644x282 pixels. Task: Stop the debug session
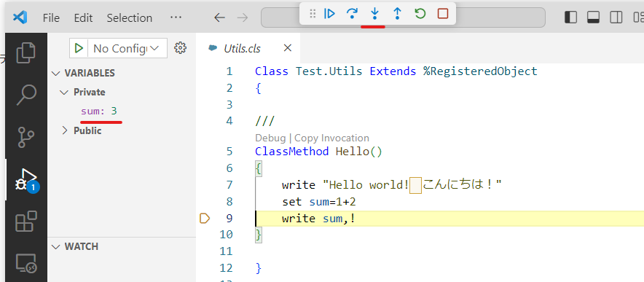[x=443, y=14]
